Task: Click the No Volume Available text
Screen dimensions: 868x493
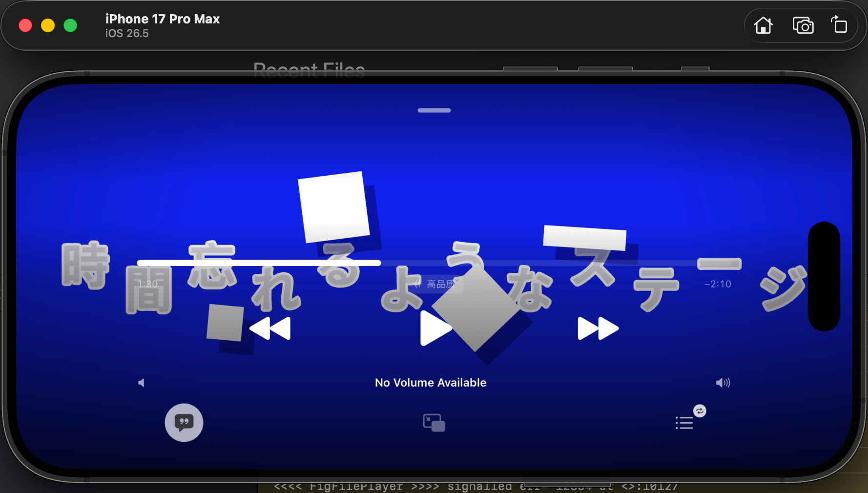Action: point(431,383)
